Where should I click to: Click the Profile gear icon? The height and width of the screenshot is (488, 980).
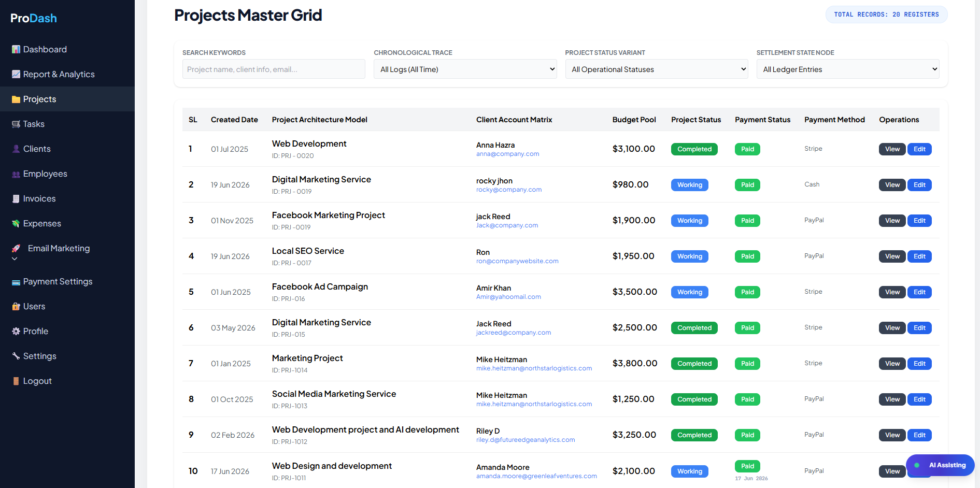(x=16, y=331)
